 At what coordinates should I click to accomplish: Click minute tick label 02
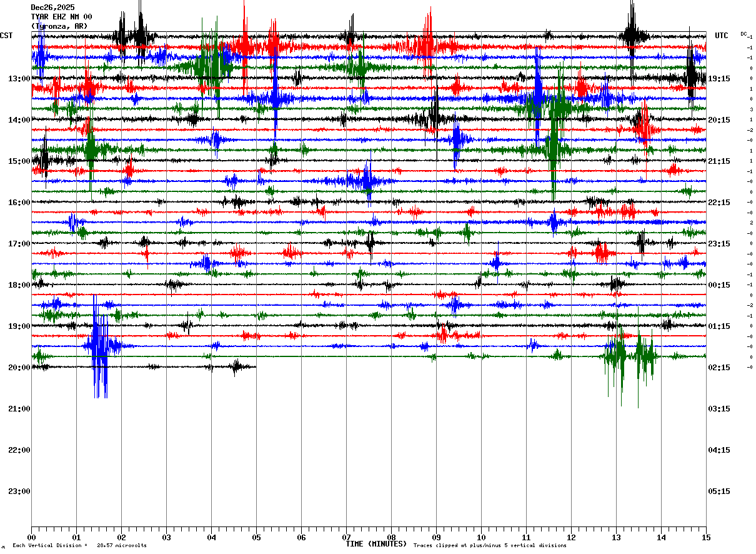(121, 538)
